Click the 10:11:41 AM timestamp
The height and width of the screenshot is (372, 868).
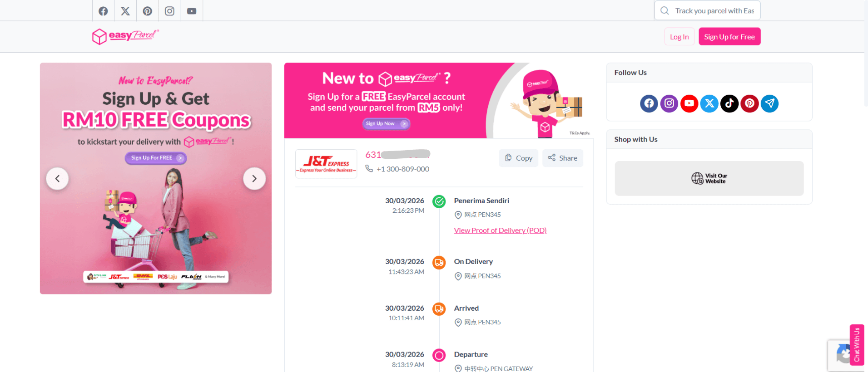tap(407, 318)
